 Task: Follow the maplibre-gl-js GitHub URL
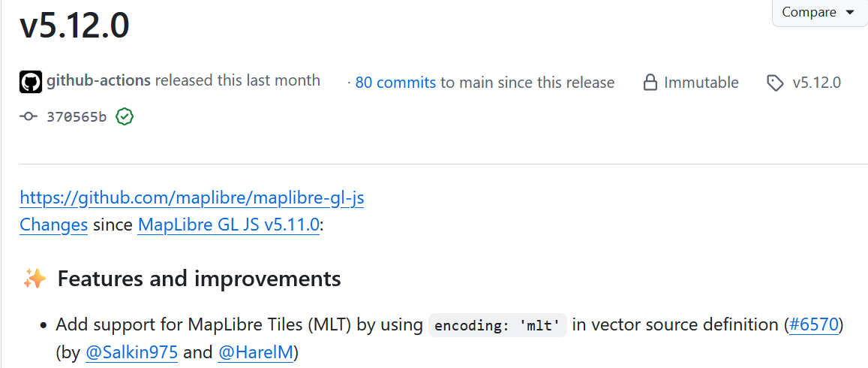point(192,198)
